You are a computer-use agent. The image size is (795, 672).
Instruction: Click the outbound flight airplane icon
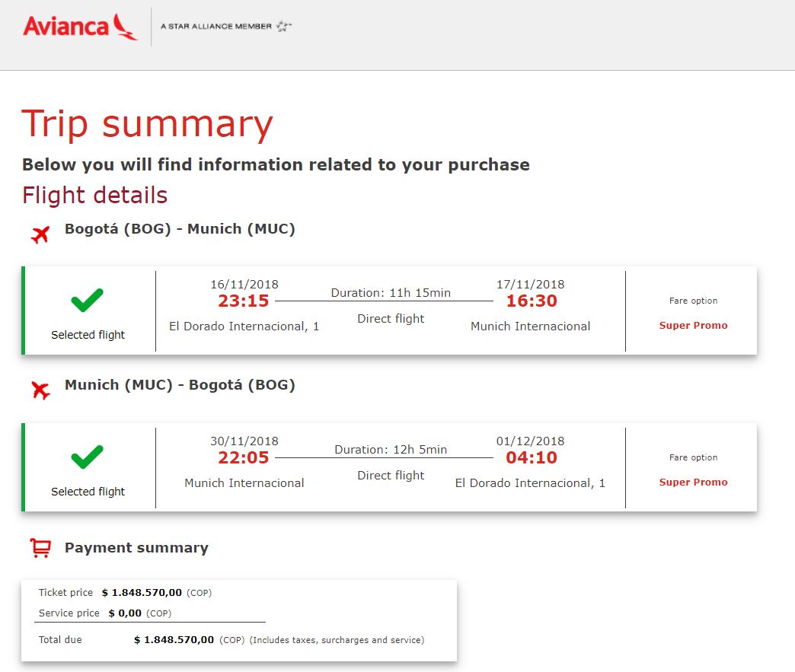40,234
